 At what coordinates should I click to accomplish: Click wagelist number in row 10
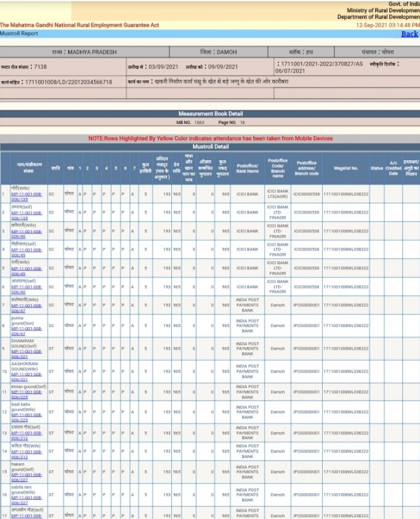[x=345, y=371]
